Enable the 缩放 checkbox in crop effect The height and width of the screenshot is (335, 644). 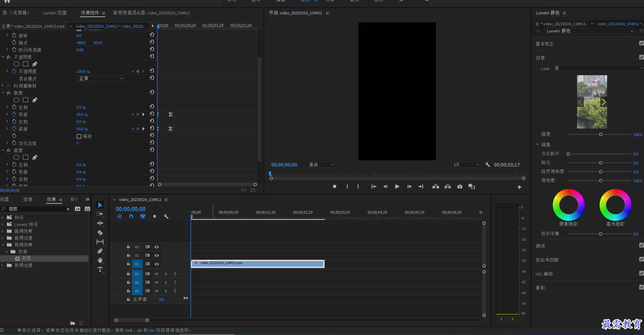click(79, 136)
